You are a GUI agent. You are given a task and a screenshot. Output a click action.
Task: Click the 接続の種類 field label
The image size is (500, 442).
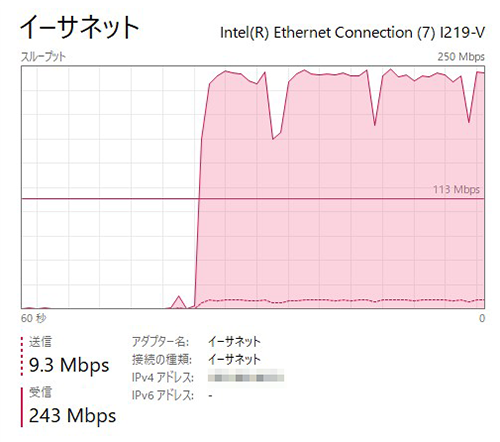[x=162, y=359]
